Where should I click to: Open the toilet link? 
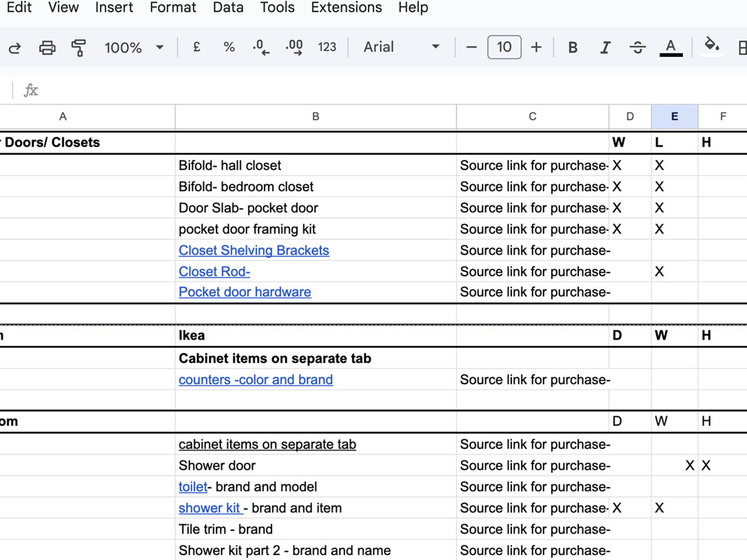(193, 487)
